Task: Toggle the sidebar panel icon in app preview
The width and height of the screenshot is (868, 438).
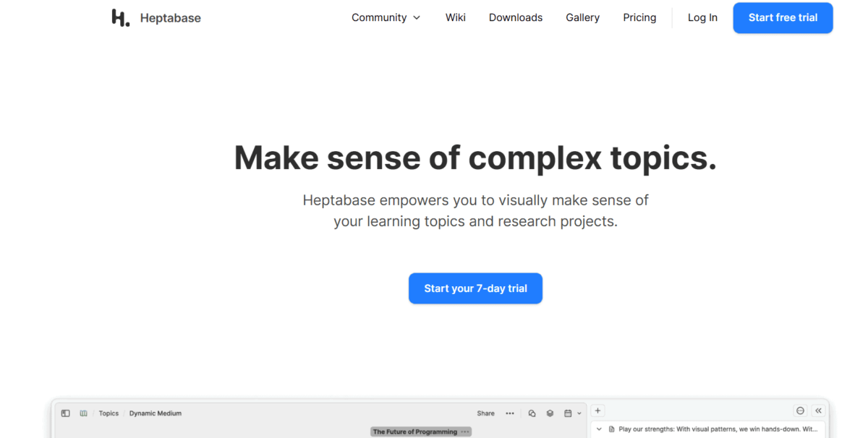Action: tap(65, 413)
